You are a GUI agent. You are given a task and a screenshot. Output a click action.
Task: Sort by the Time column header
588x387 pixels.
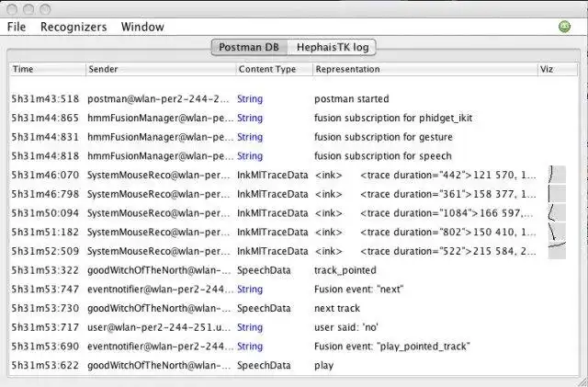click(x=48, y=69)
